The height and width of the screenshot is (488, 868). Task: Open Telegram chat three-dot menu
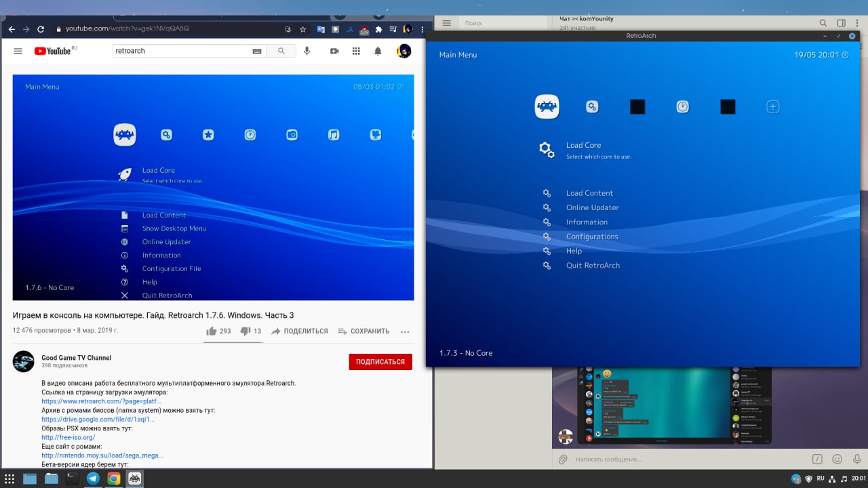point(859,23)
